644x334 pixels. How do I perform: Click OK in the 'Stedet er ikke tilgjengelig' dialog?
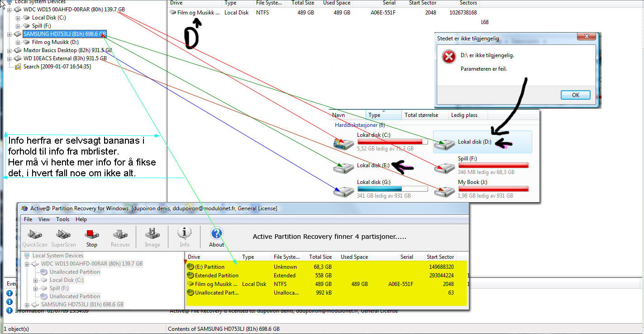pyautogui.click(x=576, y=95)
